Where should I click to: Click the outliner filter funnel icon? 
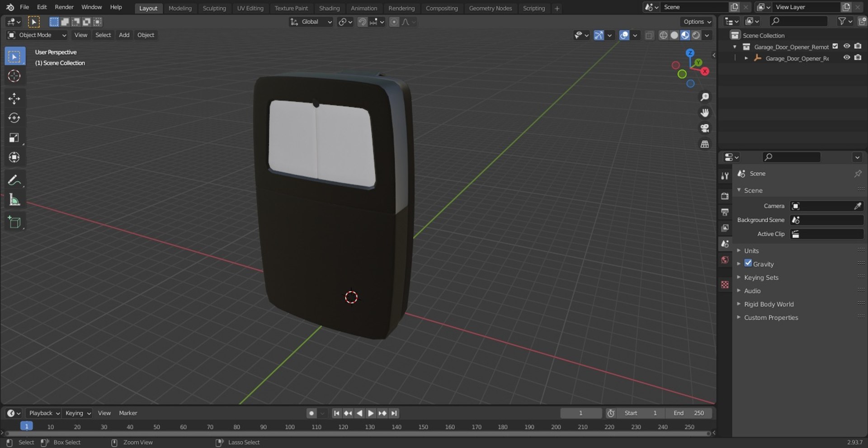[x=842, y=21]
